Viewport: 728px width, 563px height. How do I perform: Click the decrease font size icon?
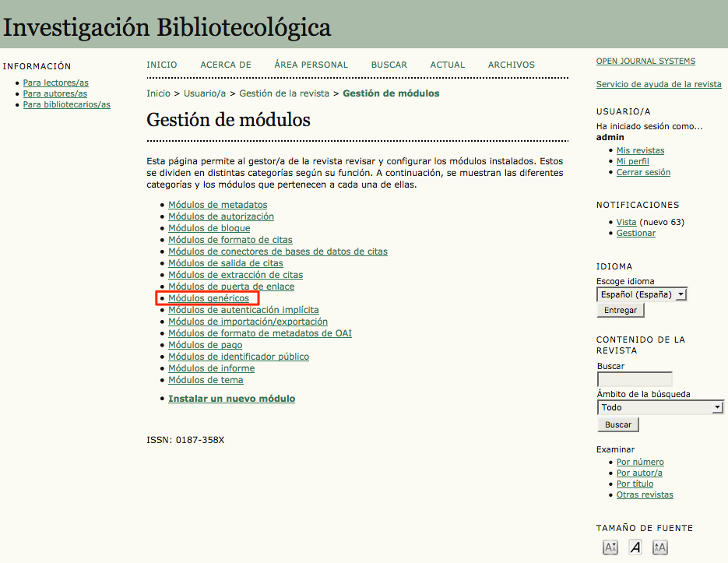pyautogui.click(x=610, y=547)
